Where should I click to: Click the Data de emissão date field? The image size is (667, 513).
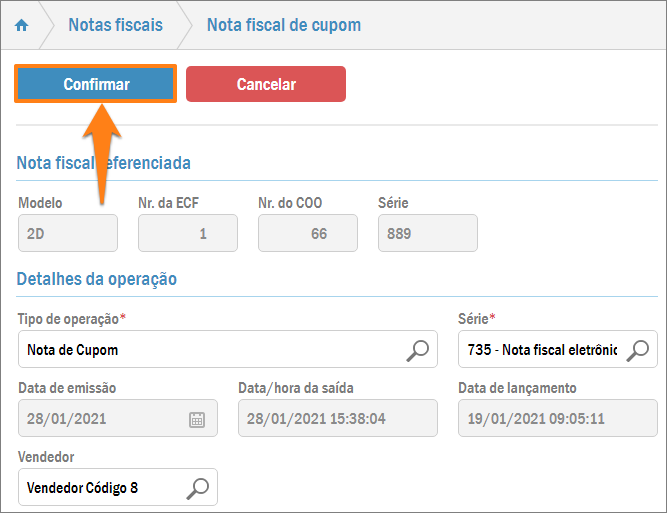pyautogui.click(x=100, y=419)
